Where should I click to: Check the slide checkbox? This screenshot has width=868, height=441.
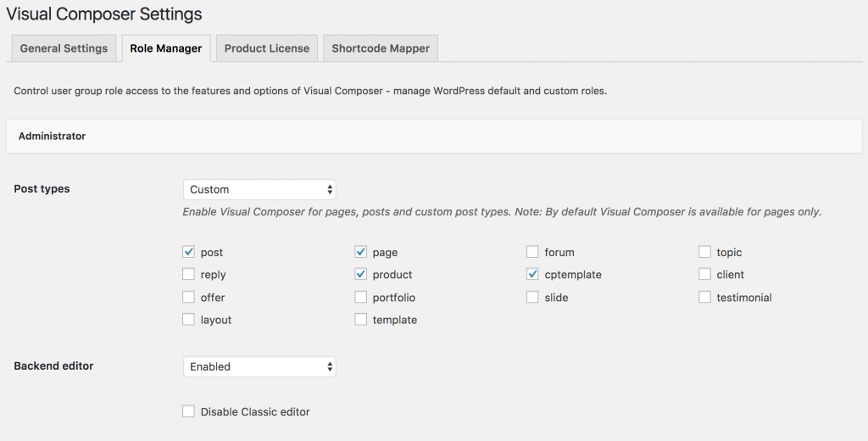coord(532,298)
